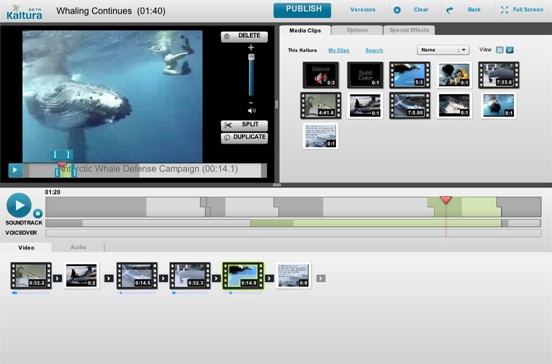The height and width of the screenshot is (364, 552).
Task: Open transition arrow after first clip
Action: coord(58,278)
